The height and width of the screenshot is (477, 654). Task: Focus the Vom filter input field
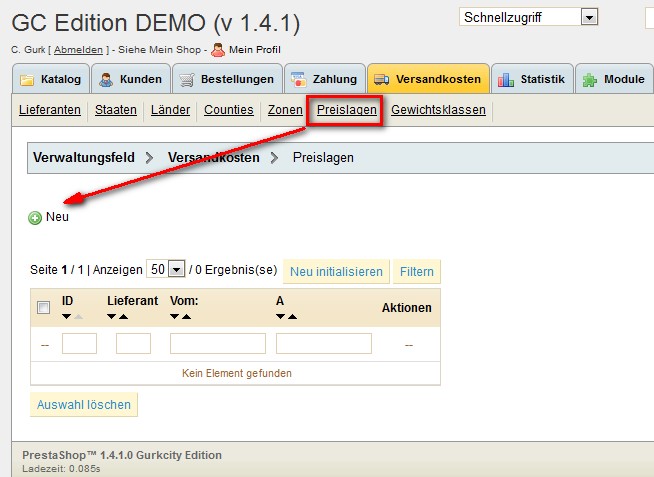[217, 344]
